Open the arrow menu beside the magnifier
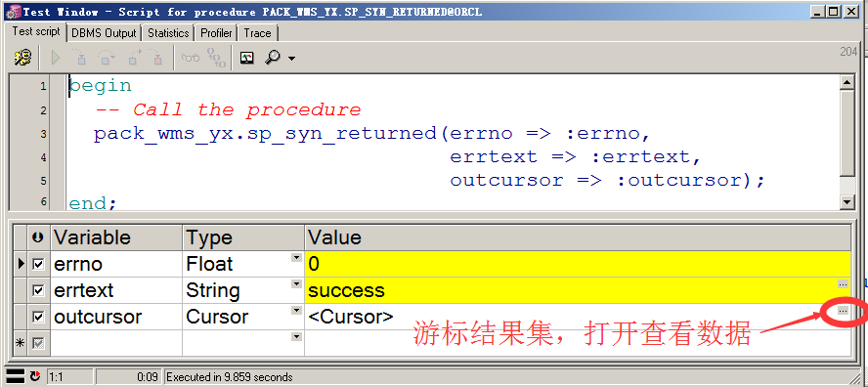 pos(291,59)
